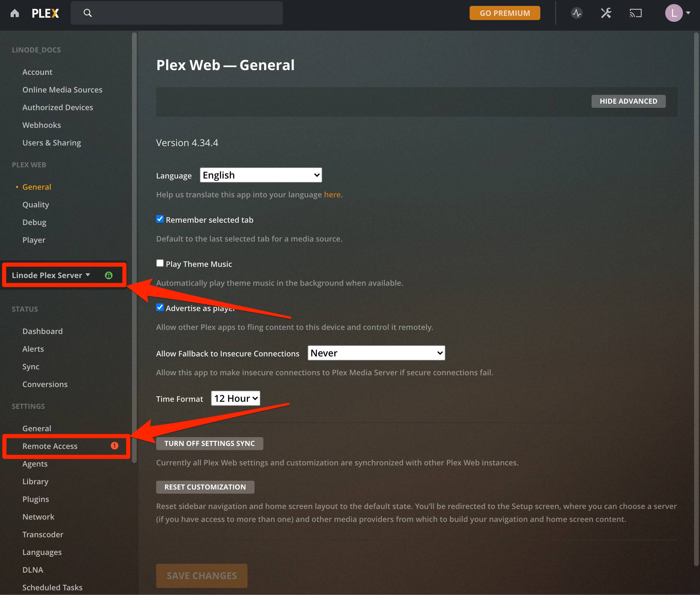Click the translation help here link
The height and width of the screenshot is (595, 700).
(x=332, y=194)
